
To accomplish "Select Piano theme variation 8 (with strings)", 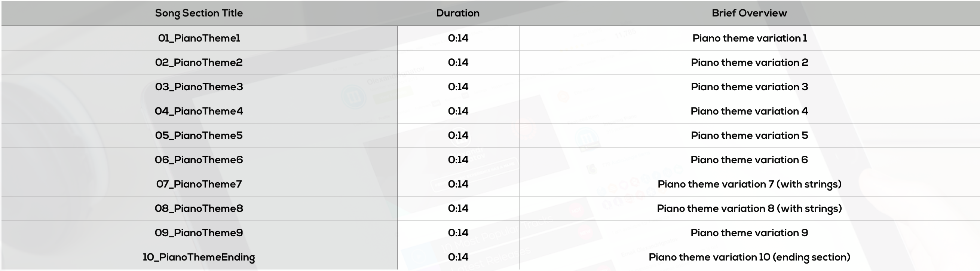I will pos(750,208).
